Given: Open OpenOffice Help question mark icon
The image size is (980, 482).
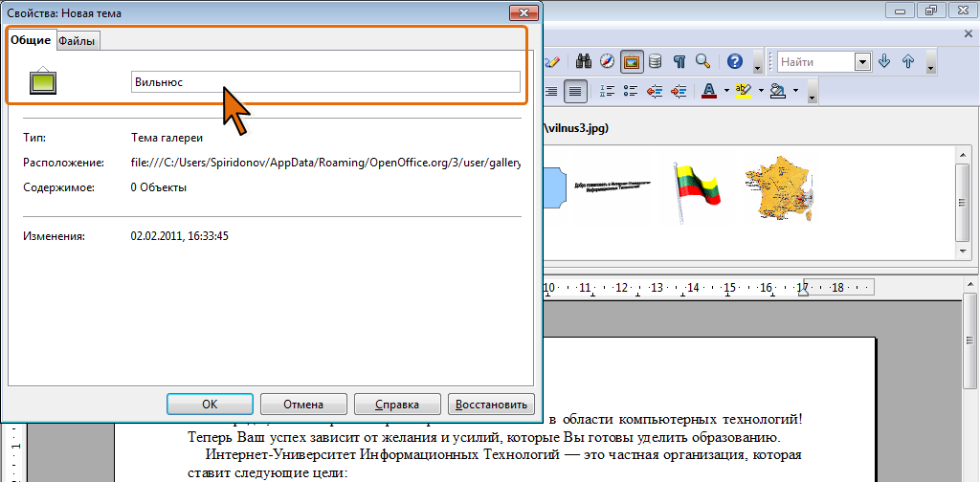Looking at the screenshot, I should tap(735, 62).
